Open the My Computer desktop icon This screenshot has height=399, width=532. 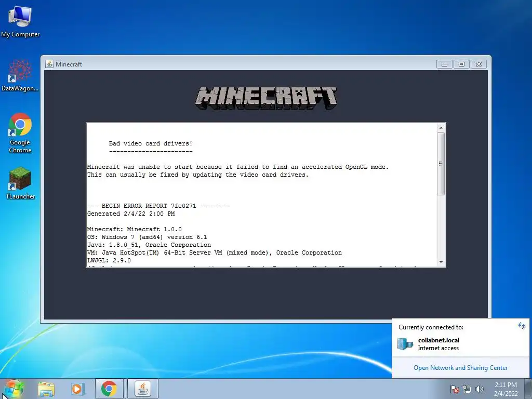(20, 21)
